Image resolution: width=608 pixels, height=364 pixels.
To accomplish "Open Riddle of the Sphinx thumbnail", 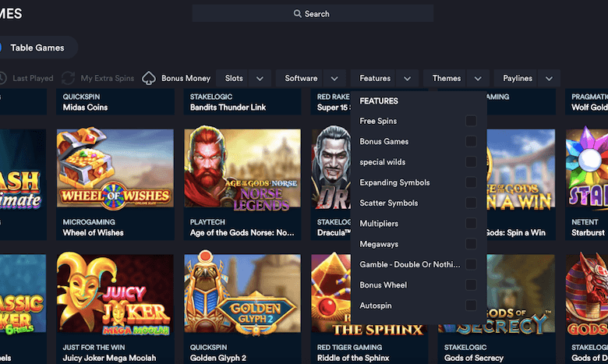I will pos(331,293).
